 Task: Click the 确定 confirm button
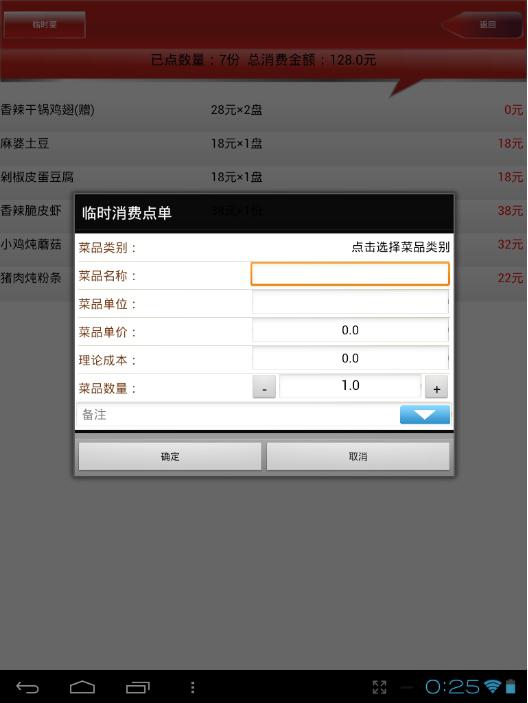tap(170, 456)
